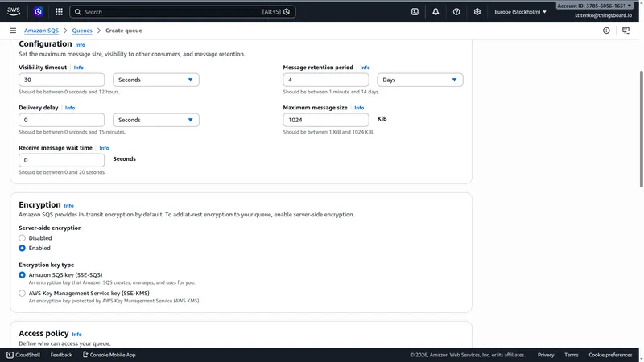
Task: Open Visibility timeout unit dropdown
Action: [x=156, y=80]
